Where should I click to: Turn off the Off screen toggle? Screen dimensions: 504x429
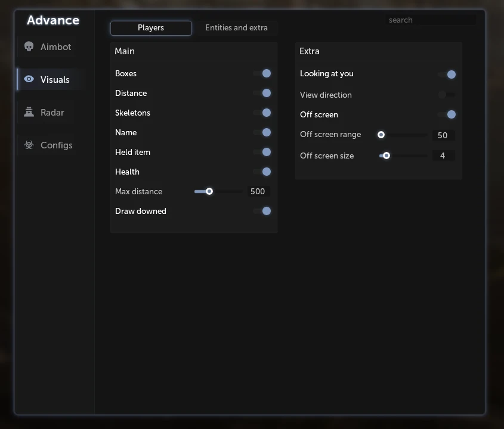pyautogui.click(x=447, y=114)
